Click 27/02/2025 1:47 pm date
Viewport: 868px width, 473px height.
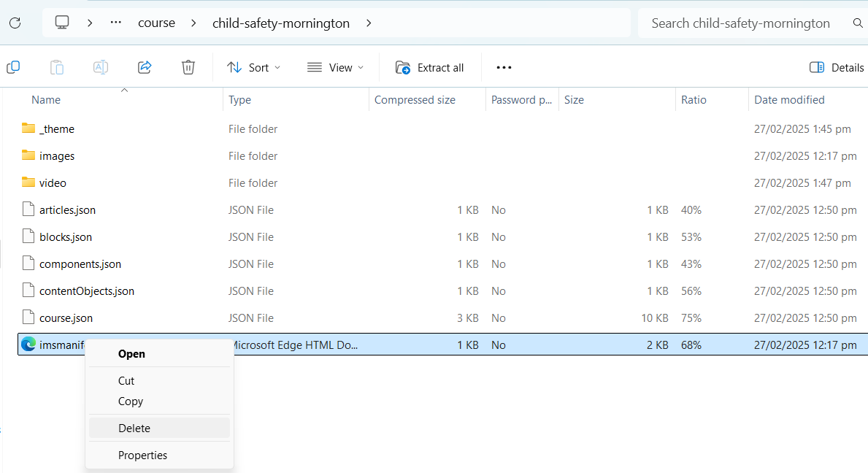click(x=802, y=183)
